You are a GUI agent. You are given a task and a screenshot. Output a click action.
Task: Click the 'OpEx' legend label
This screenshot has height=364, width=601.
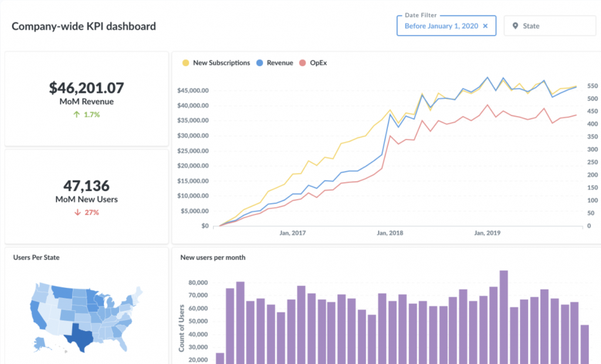(319, 63)
